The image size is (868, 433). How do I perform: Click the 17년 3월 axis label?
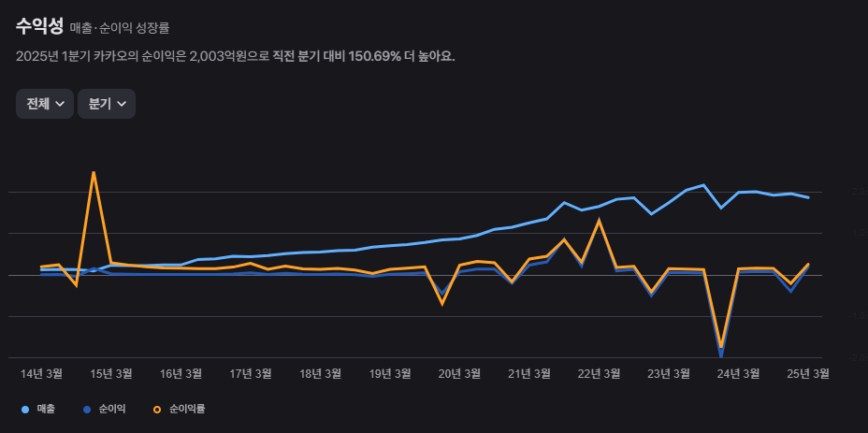251,374
